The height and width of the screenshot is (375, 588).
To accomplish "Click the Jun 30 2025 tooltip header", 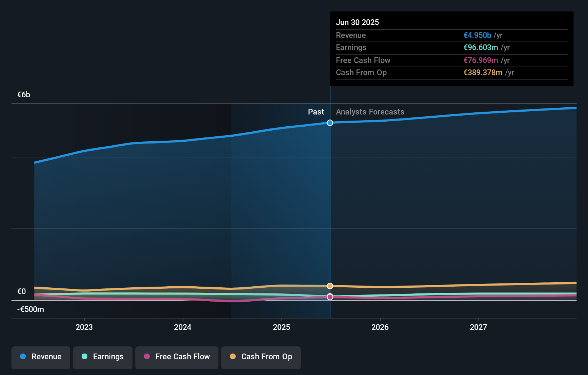I will click(x=357, y=22).
